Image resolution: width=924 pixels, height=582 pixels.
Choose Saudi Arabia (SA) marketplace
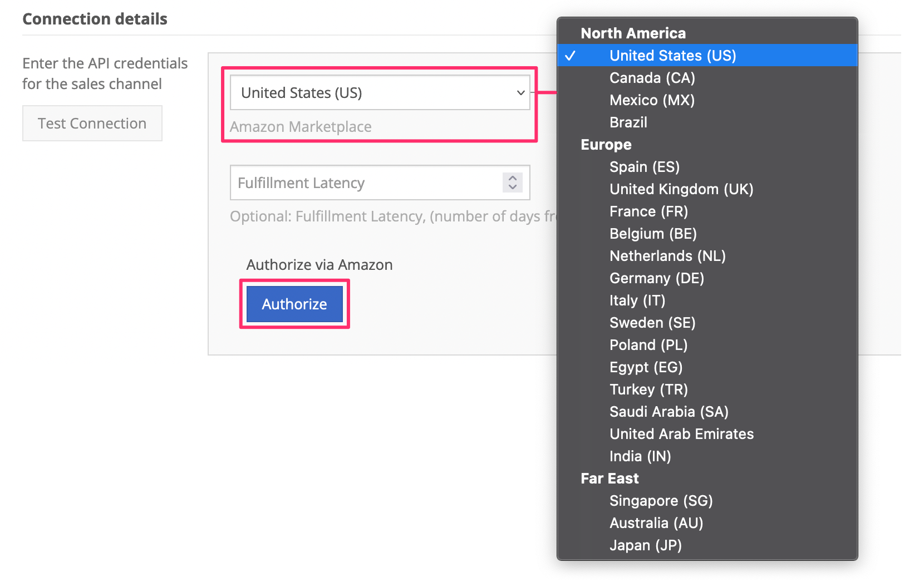click(707, 411)
